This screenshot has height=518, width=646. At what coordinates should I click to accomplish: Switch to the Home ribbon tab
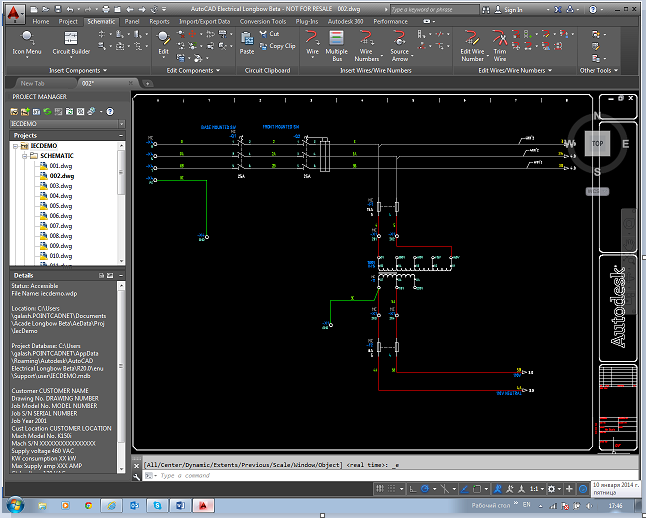pos(40,21)
